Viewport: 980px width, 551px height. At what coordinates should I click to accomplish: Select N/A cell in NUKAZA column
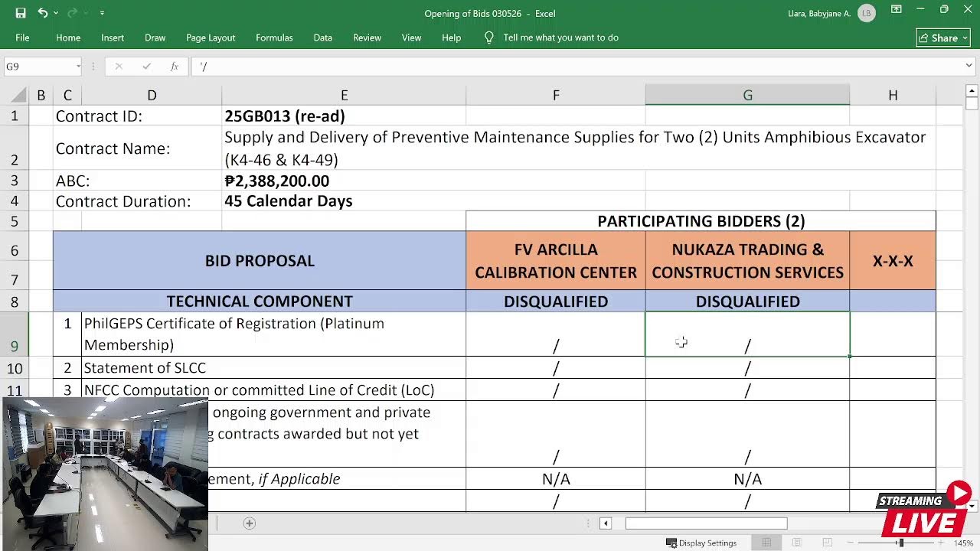pos(747,479)
